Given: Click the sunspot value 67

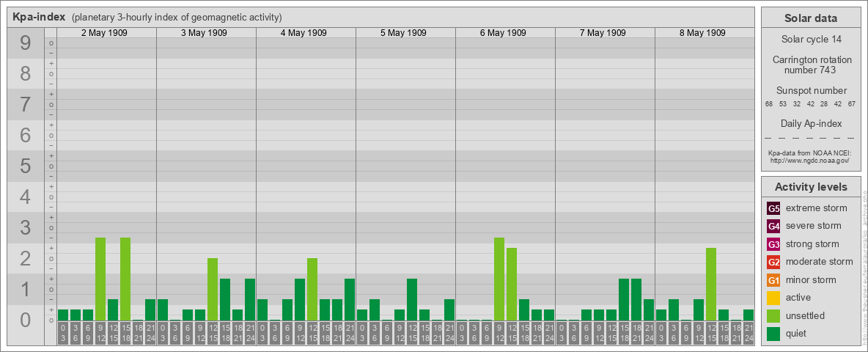Looking at the screenshot, I should click(x=851, y=104).
